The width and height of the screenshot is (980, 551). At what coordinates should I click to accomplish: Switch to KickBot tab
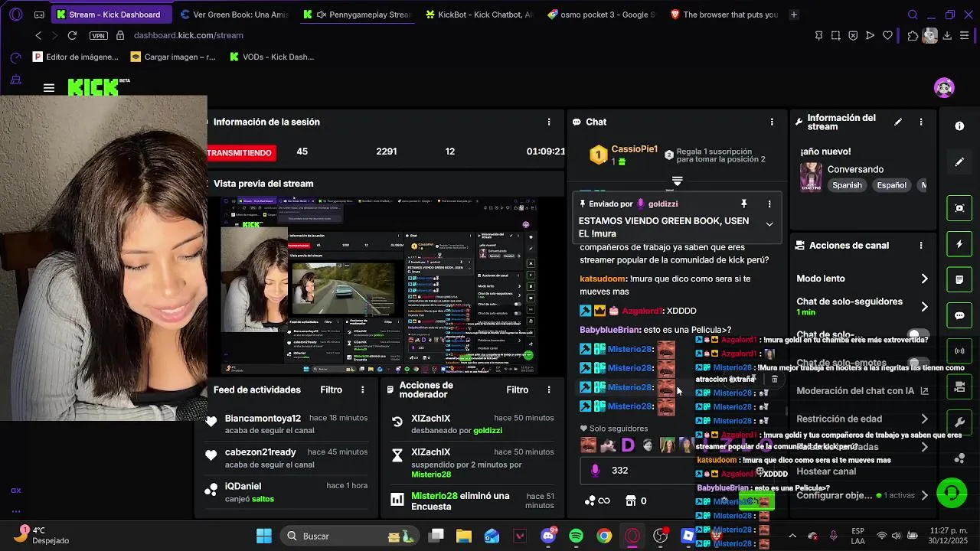479,15
